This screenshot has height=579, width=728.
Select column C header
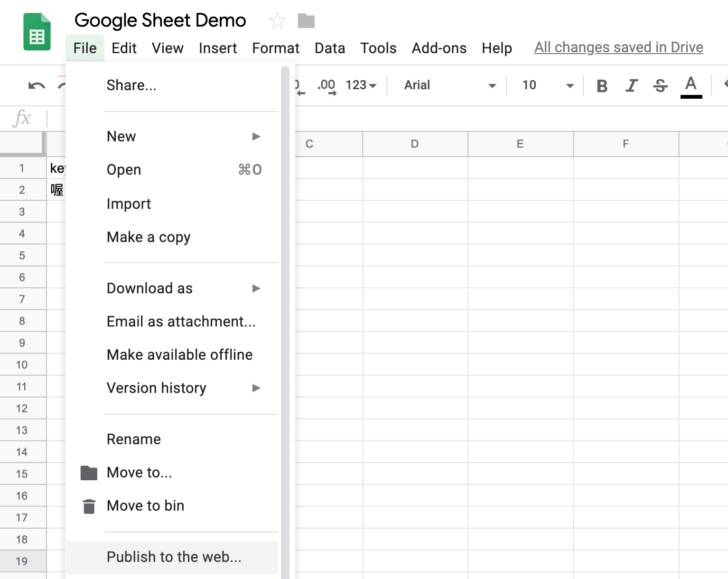tap(328, 144)
